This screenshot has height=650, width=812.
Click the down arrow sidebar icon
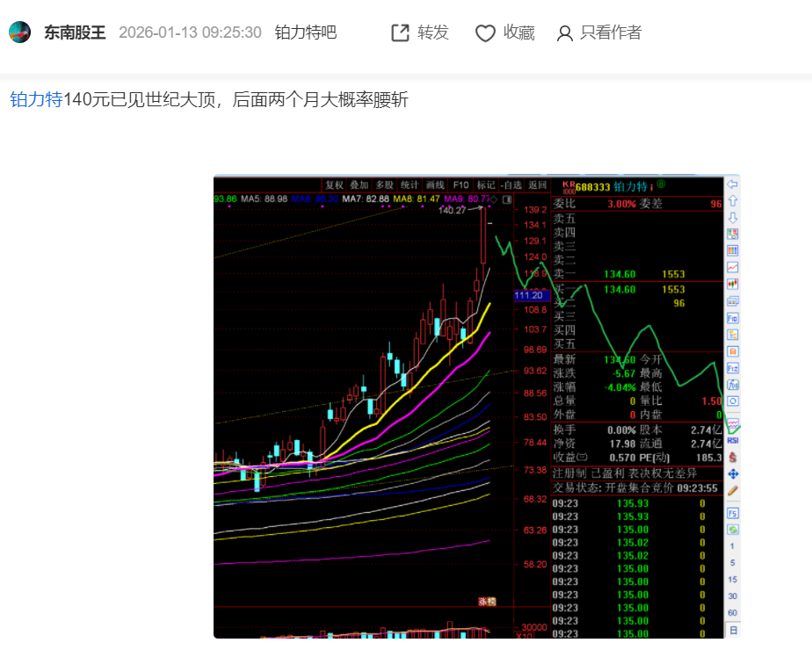pyautogui.click(x=733, y=217)
